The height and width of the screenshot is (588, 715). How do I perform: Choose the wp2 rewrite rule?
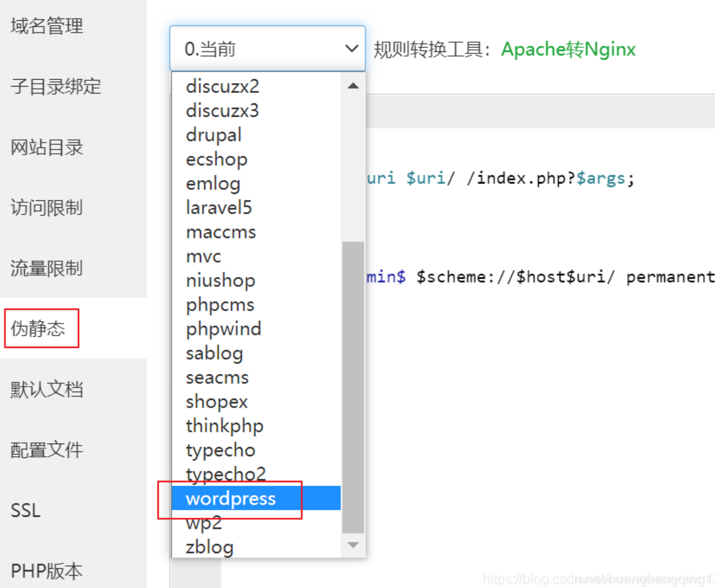pos(256,523)
